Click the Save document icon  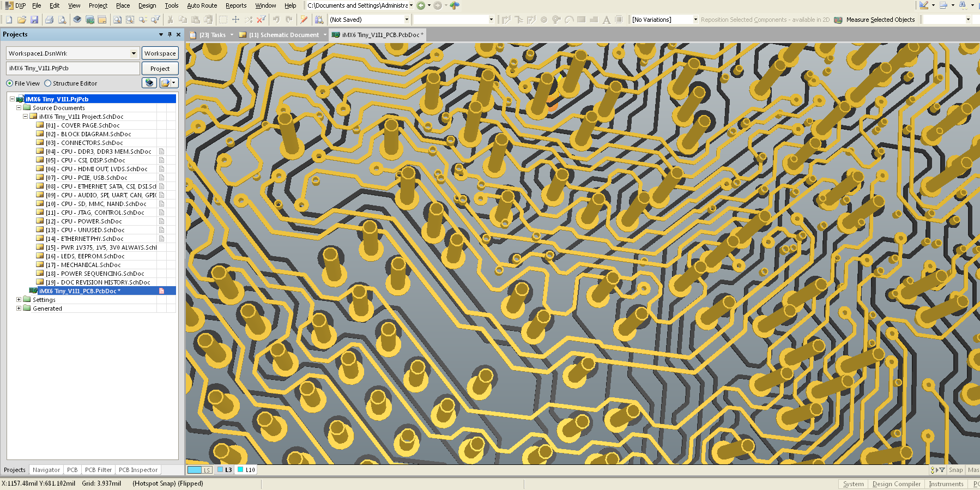(x=34, y=20)
